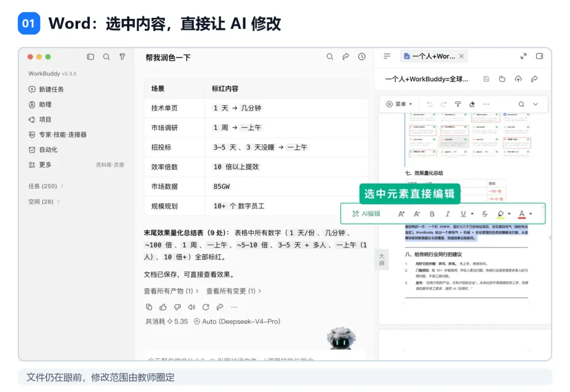Regenerate the assistant reply
The image size is (570, 392).
(206, 307)
